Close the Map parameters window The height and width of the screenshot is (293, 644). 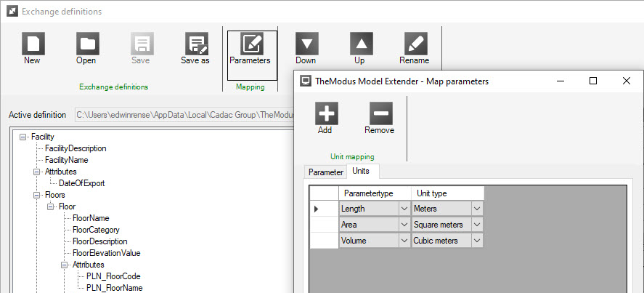coord(627,81)
